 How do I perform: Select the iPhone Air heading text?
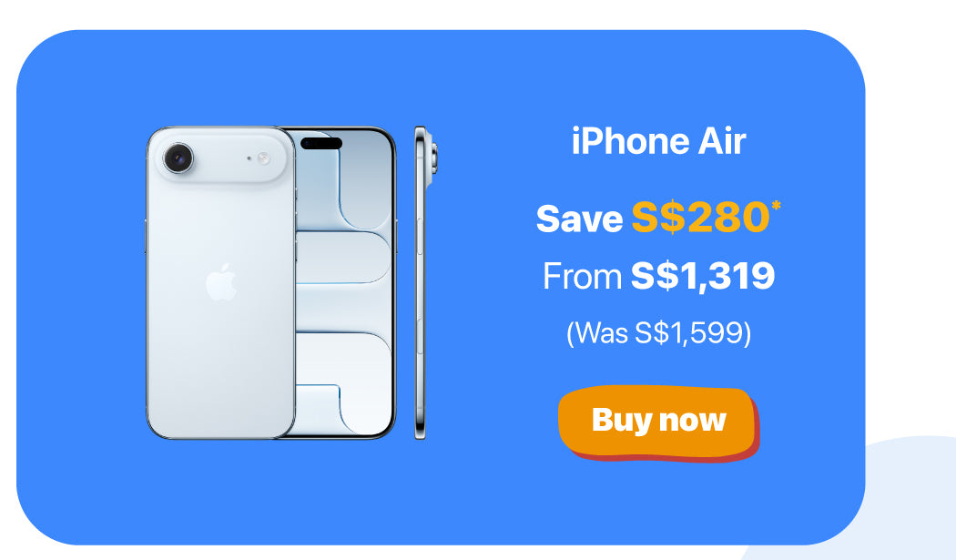click(x=658, y=141)
